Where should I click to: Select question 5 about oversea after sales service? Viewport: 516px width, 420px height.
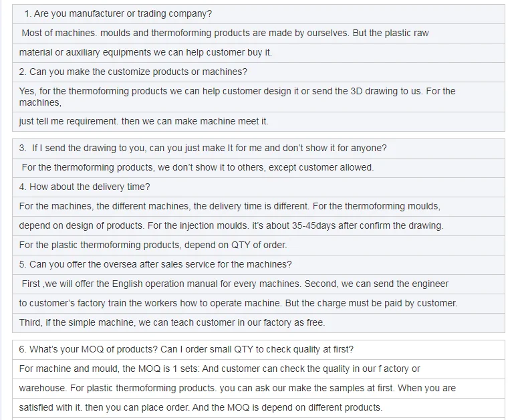[155, 264]
